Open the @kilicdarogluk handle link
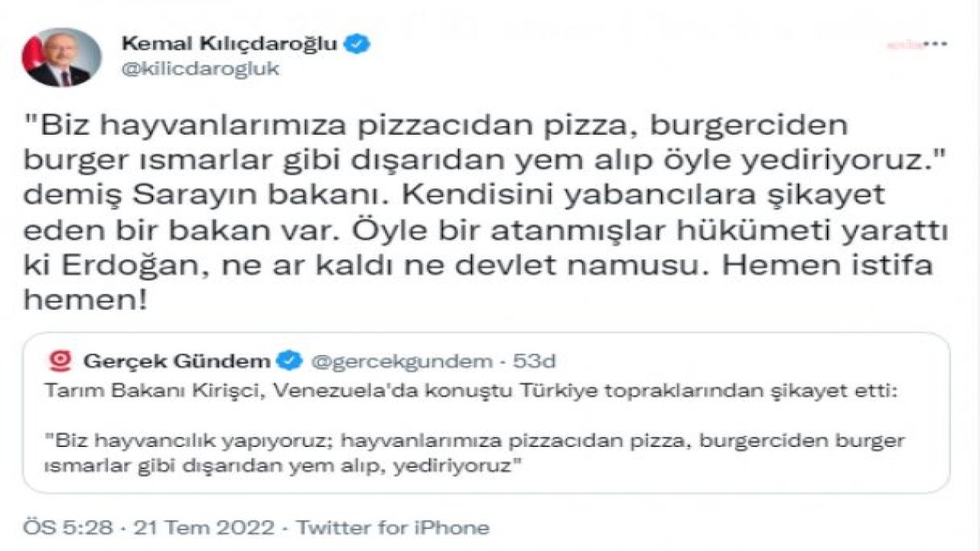 201,69
